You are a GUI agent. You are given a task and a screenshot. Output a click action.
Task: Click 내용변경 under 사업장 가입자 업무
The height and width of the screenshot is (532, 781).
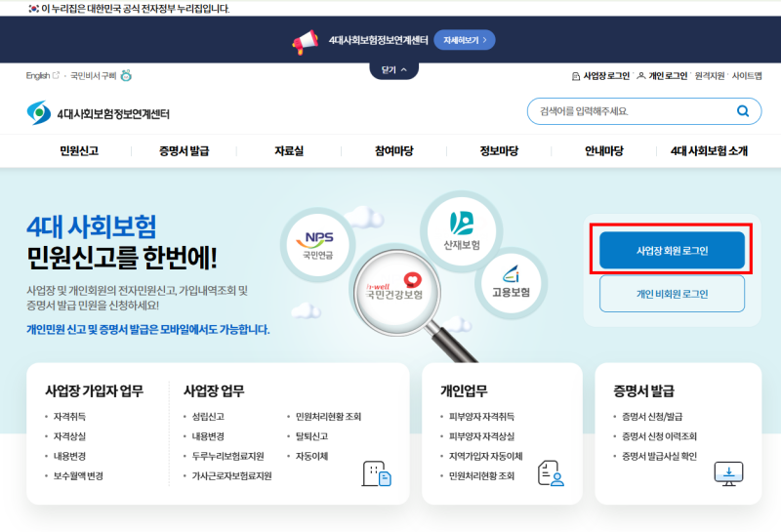point(69,456)
